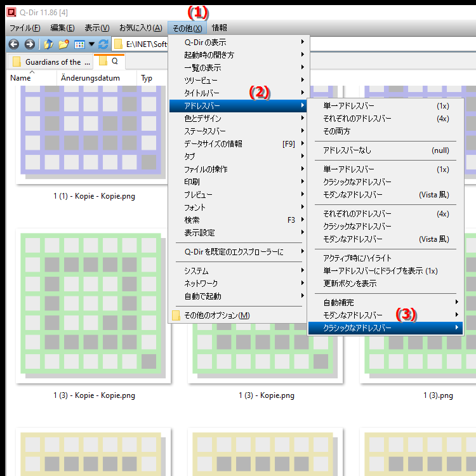Click the up-folder navigation icon
Screen dimensions: 476x476
[x=49, y=44]
